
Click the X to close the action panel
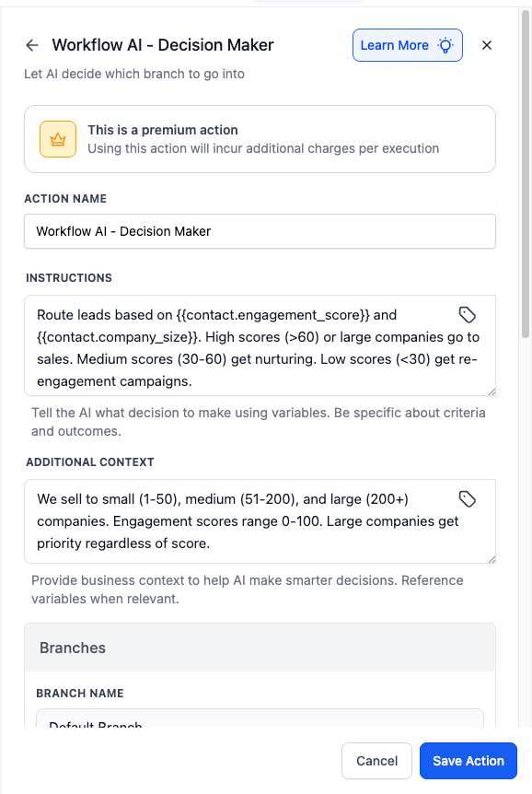coord(487,44)
